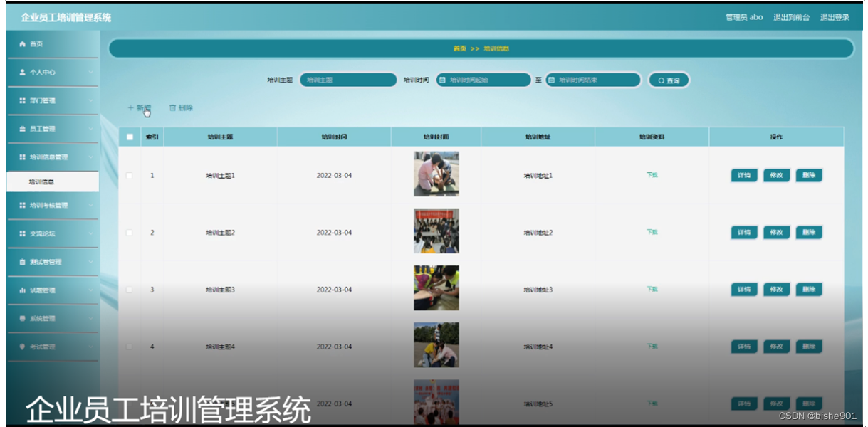This screenshot has width=868, height=427.
Task: Click 退出登录 in the top bar
Action: 835,17
